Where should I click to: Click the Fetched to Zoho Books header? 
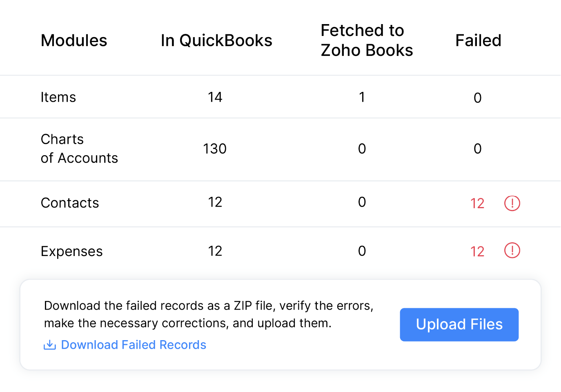pyautogui.click(x=366, y=40)
